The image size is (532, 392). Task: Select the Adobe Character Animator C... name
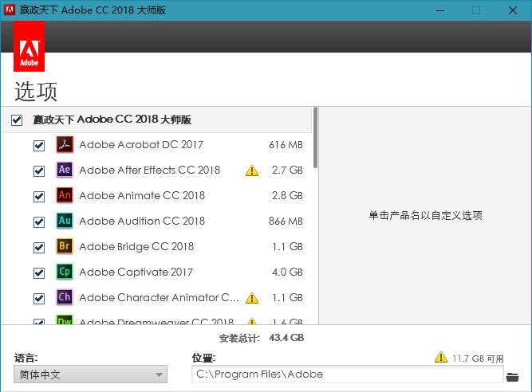[x=160, y=297]
